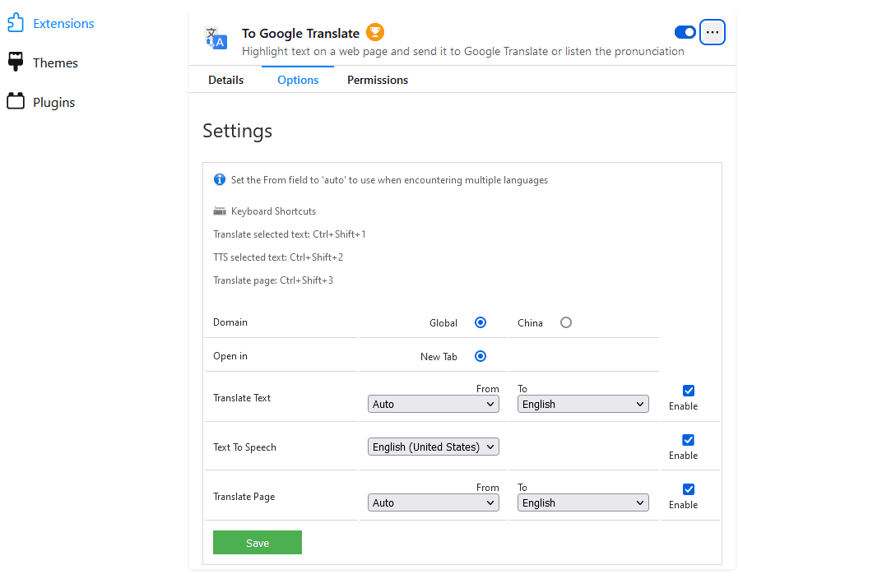Open the Translate Text To language dropdown
Screen dimensions: 882x588
[583, 404]
